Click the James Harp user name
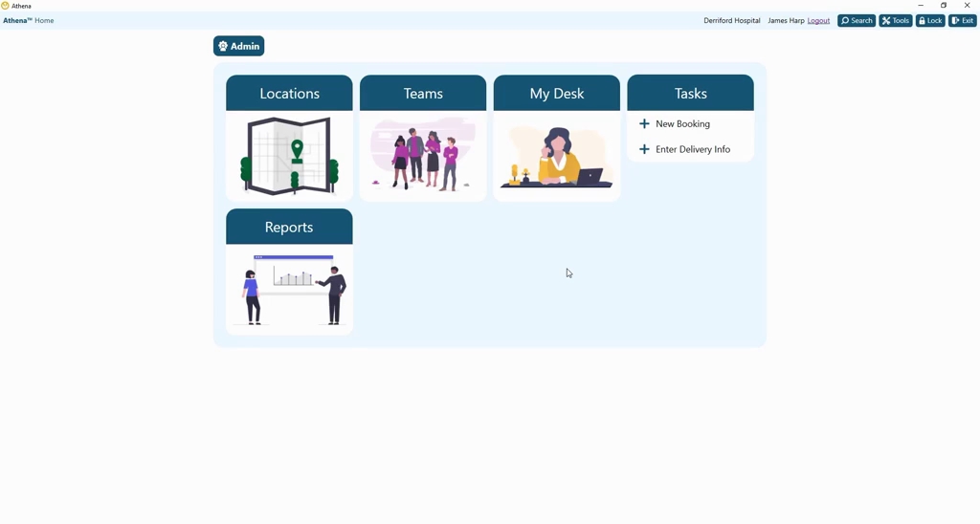The width and height of the screenshot is (980, 524). (786, 21)
